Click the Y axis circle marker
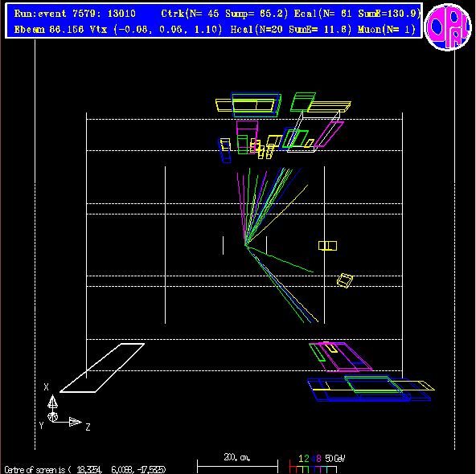476x474 pixels. (x=53, y=417)
